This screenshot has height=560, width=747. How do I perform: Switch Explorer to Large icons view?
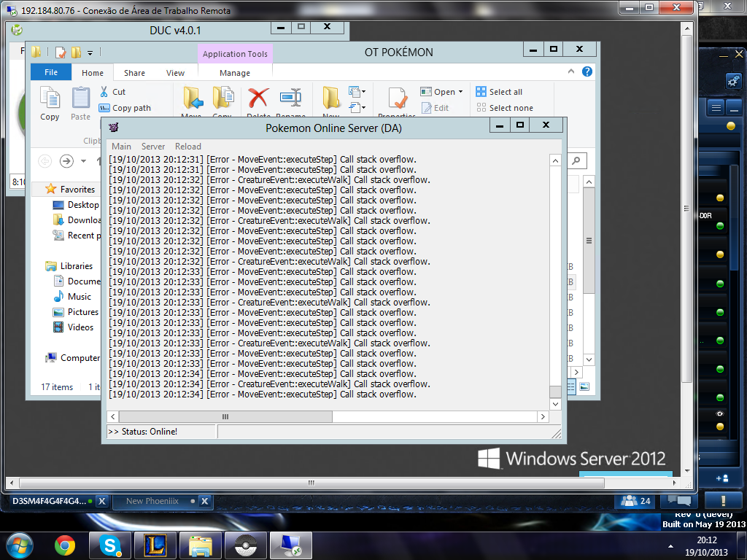pos(584,386)
